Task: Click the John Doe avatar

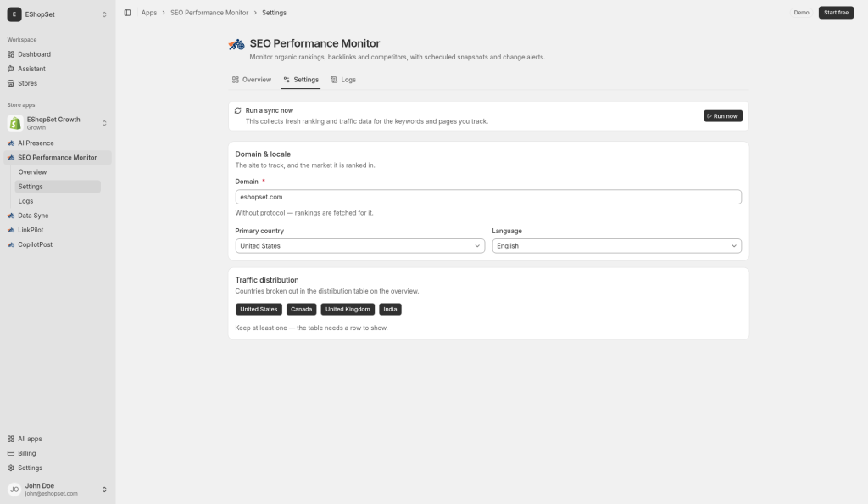Action: (x=14, y=489)
